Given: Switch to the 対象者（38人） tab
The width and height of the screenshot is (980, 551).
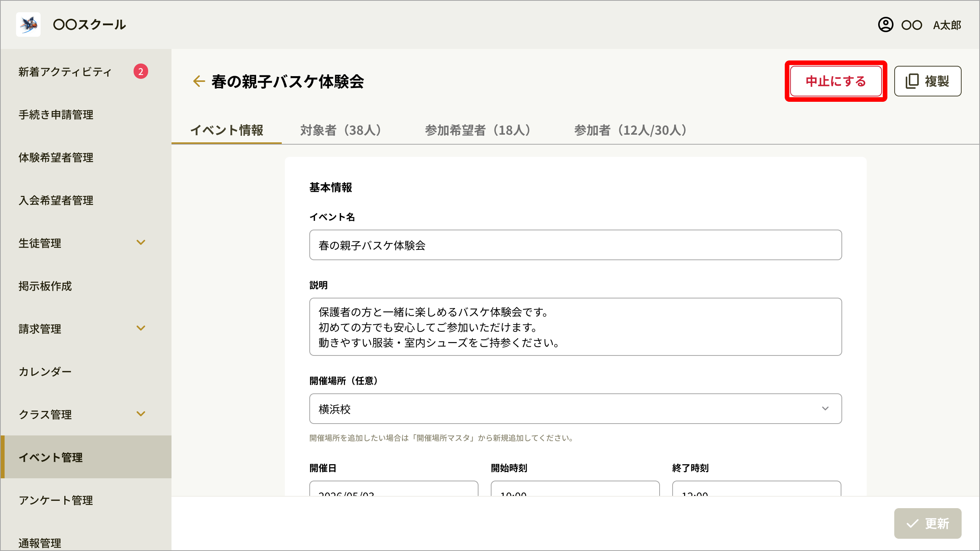Looking at the screenshot, I should click(x=341, y=130).
